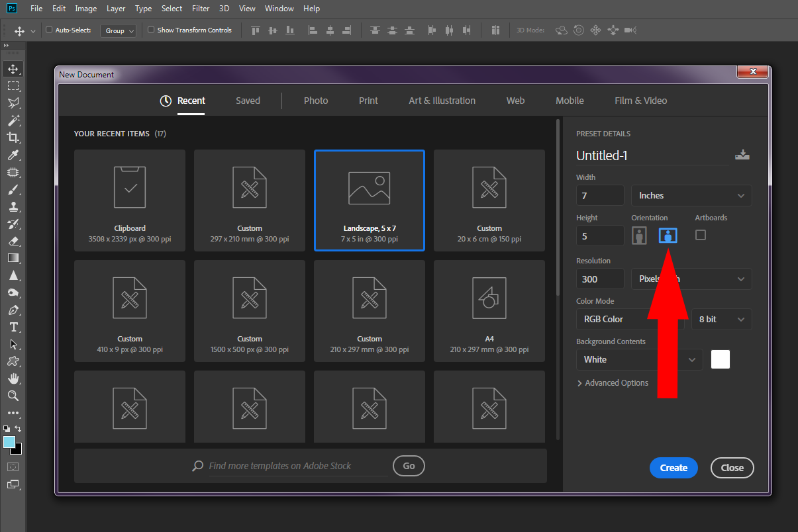Select the Eraser tool
798x532 pixels.
coord(13,241)
